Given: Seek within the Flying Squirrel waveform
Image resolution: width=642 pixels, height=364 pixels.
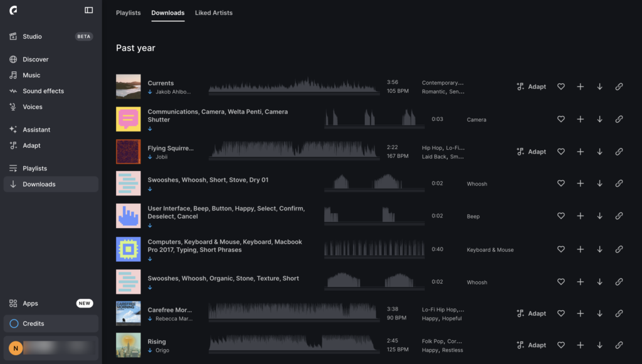Looking at the screenshot, I should coord(294,150).
